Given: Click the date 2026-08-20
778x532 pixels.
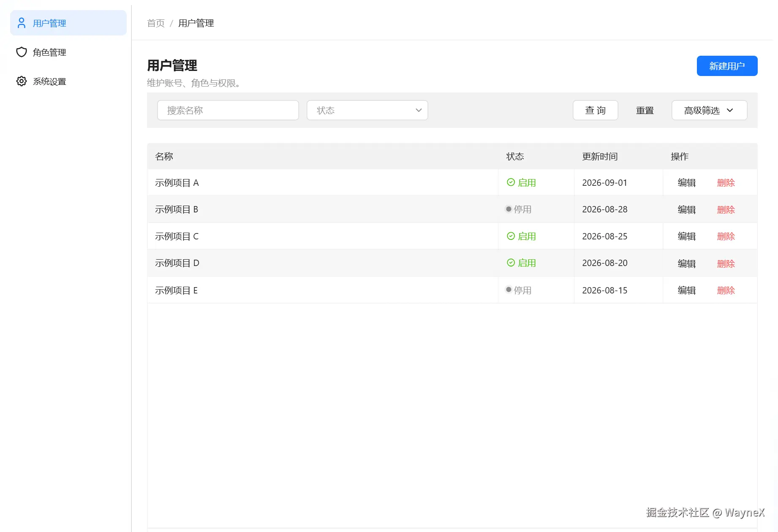Looking at the screenshot, I should 605,263.
